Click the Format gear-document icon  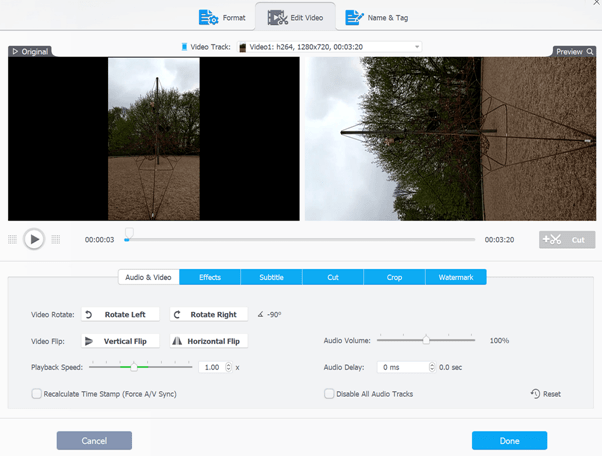[x=208, y=18]
